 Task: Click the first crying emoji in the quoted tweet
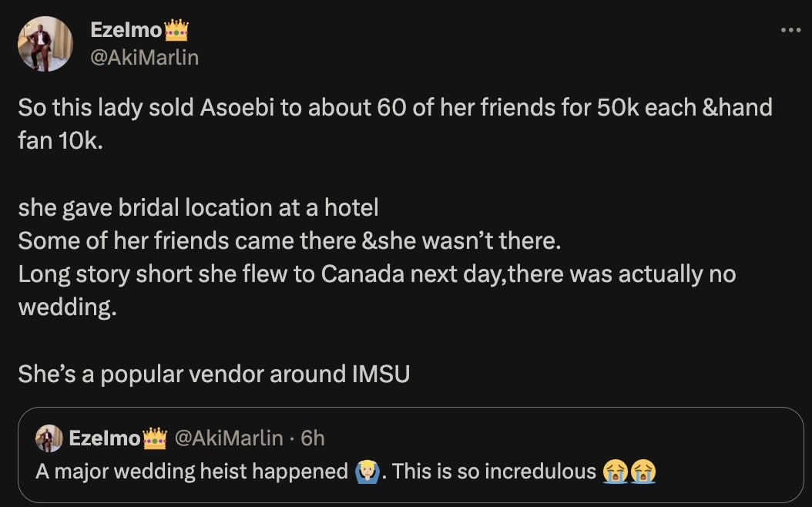[x=616, y=471]
